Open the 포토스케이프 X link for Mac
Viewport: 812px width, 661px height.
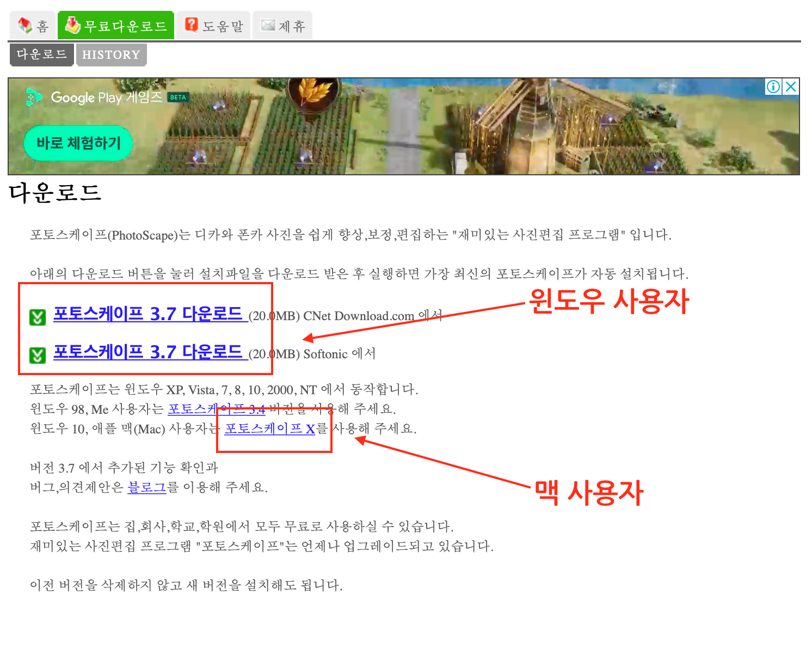270,429
